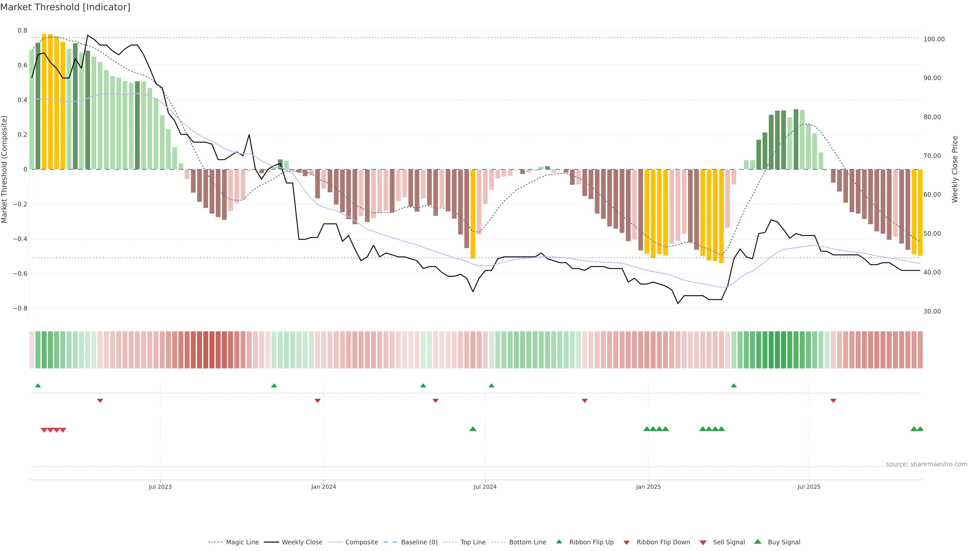Click the ribbon flip down marker before Jan 2024
The height and width of the screenshot is (551, 980).
tap(317, 401)
